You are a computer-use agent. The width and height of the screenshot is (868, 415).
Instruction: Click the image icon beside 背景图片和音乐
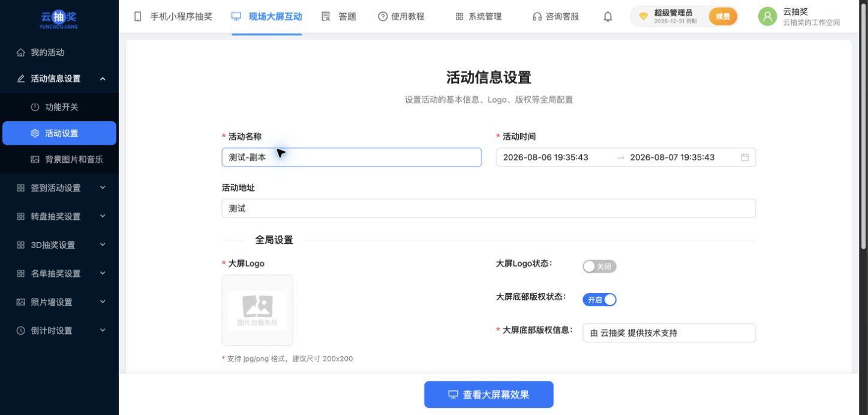35,160
